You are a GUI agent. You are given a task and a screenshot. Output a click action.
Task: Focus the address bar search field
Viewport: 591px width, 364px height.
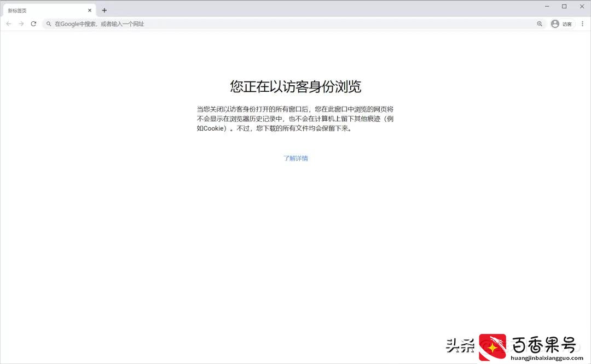294,24
